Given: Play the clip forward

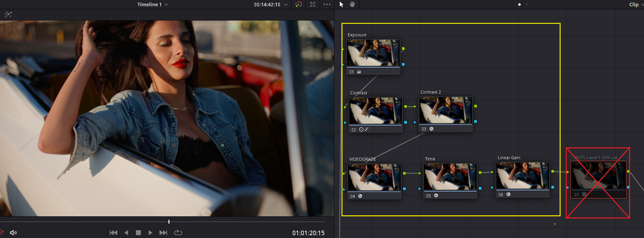Looking at the screenshot, I should click(x=150, y=232).
